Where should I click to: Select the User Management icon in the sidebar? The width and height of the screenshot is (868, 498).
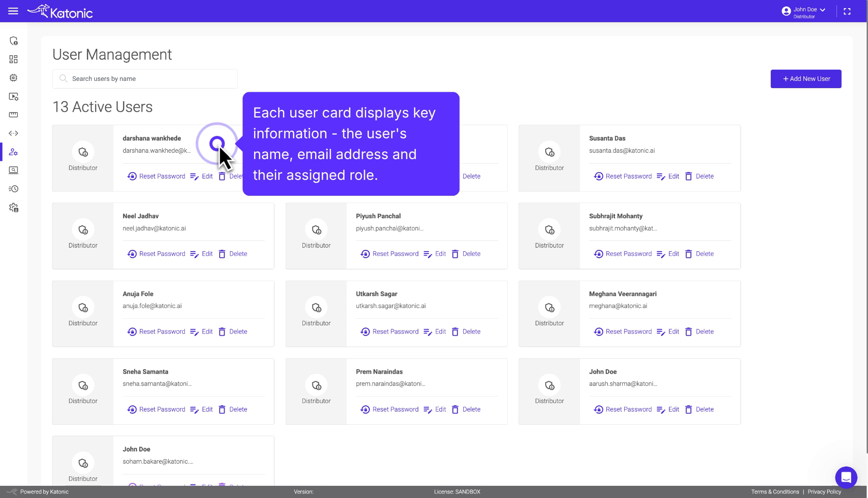tap(14, 152)
